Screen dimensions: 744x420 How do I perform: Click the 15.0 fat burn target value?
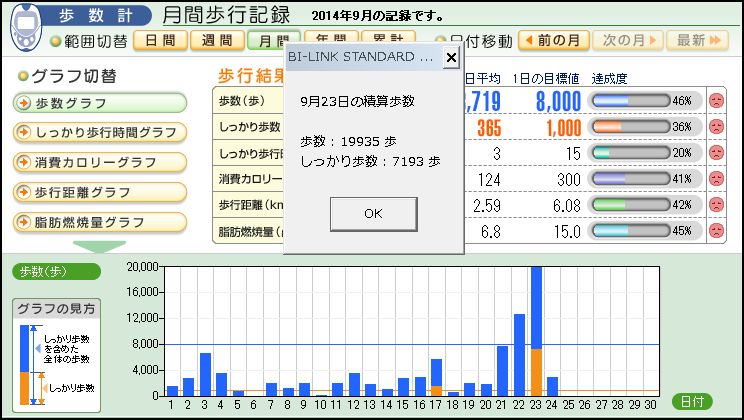pos(567,232)
